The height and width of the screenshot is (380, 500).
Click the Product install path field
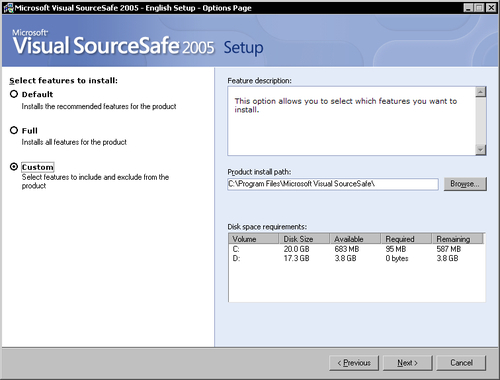333,184
